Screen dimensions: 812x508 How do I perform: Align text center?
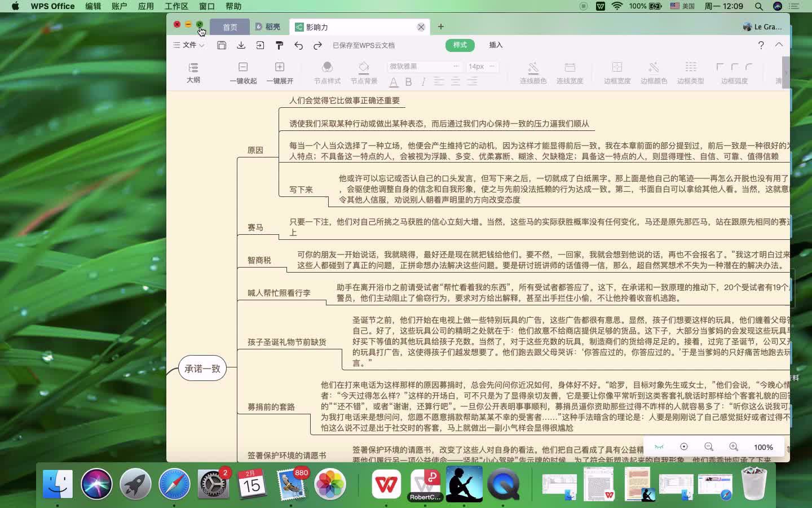[455, 82]
